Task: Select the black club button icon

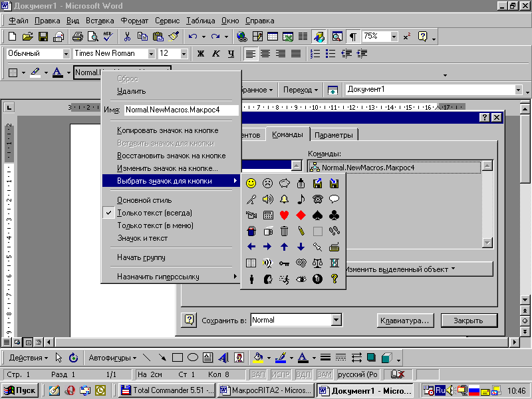Action: point(334,215)
